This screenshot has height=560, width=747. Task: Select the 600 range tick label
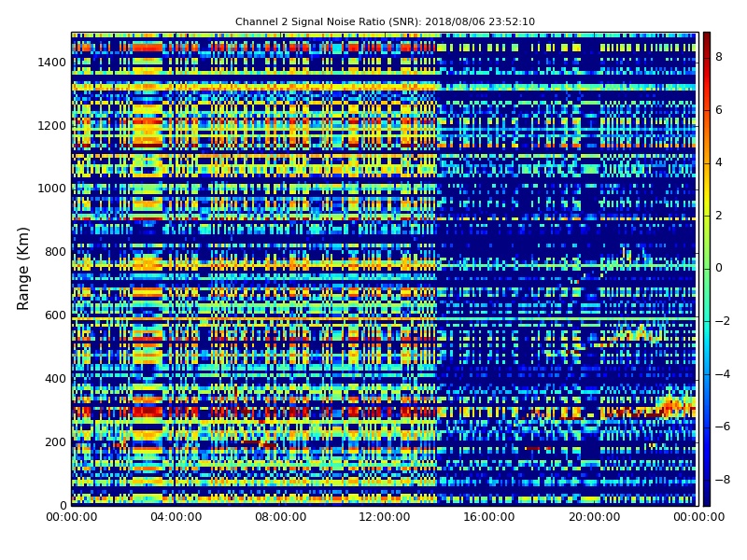55,315
